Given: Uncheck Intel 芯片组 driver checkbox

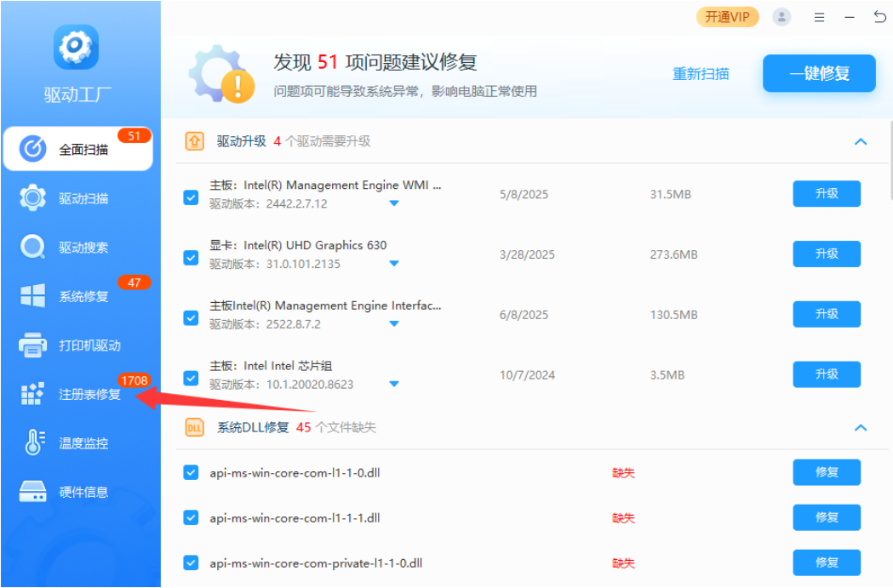Looking at the screenshot, I should (191, 378).
